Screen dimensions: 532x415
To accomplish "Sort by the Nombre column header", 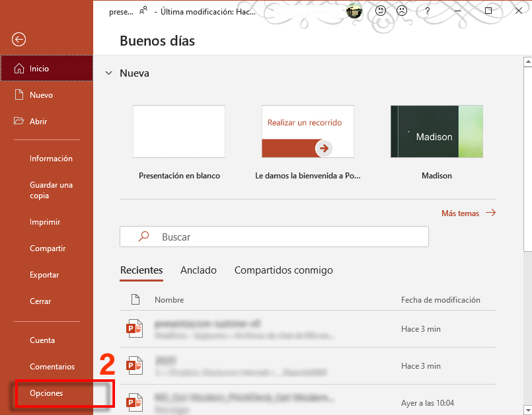I will point(169,300).
